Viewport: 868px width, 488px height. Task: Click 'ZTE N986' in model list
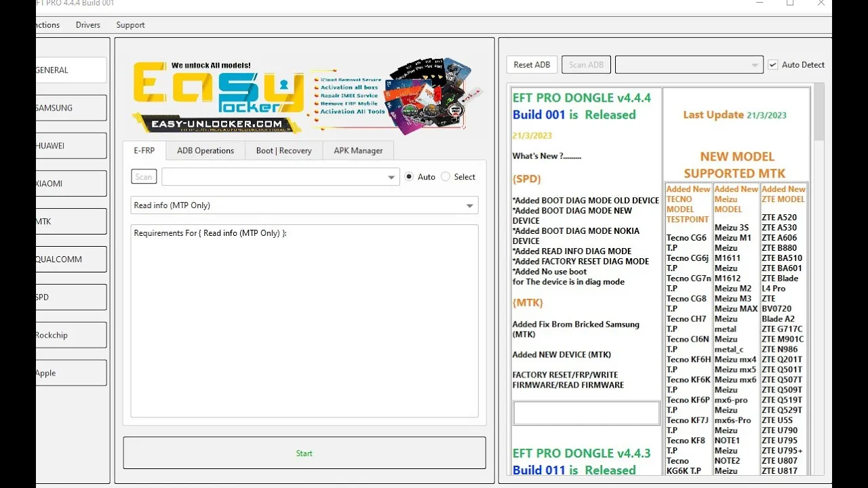[780, 350]
